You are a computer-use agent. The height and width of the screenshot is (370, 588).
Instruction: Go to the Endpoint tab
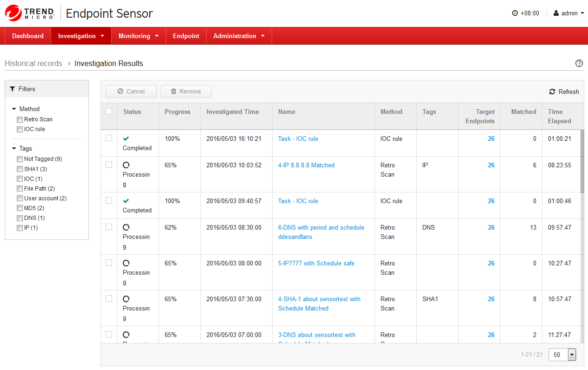[186, 36]
